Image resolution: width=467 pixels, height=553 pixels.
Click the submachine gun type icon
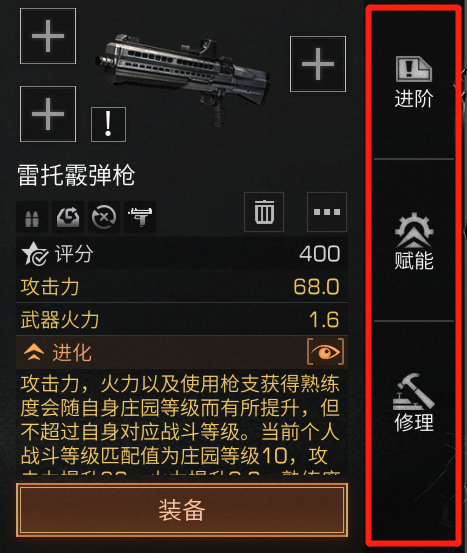(140, 217)
